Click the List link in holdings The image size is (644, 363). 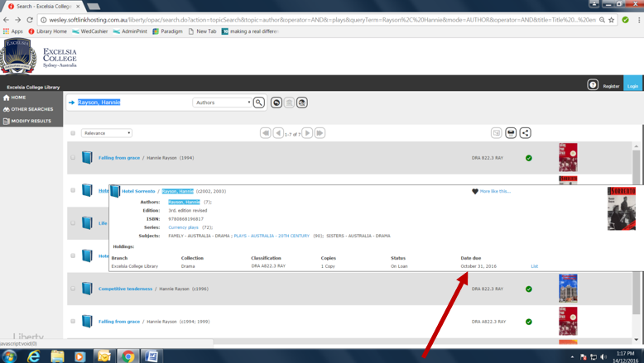click(x=535, y=266)
